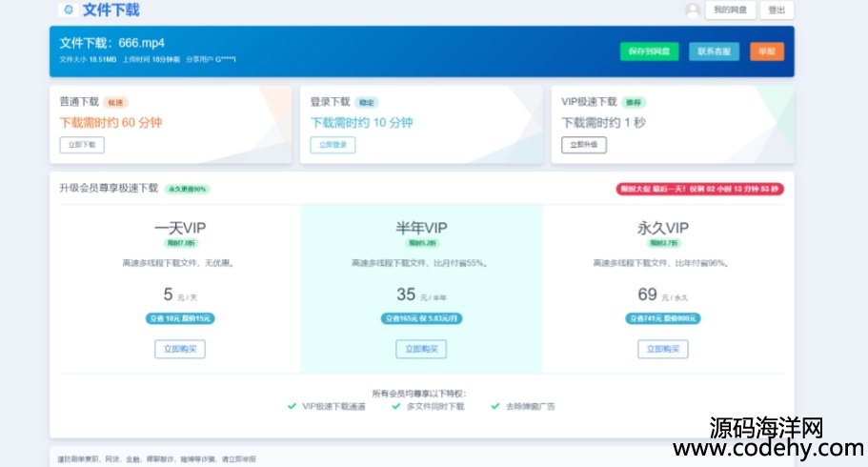Click the checkmark icon beside 多文件同时下载
This screenshot has height=467, width=868.
[x=395, y=407]
